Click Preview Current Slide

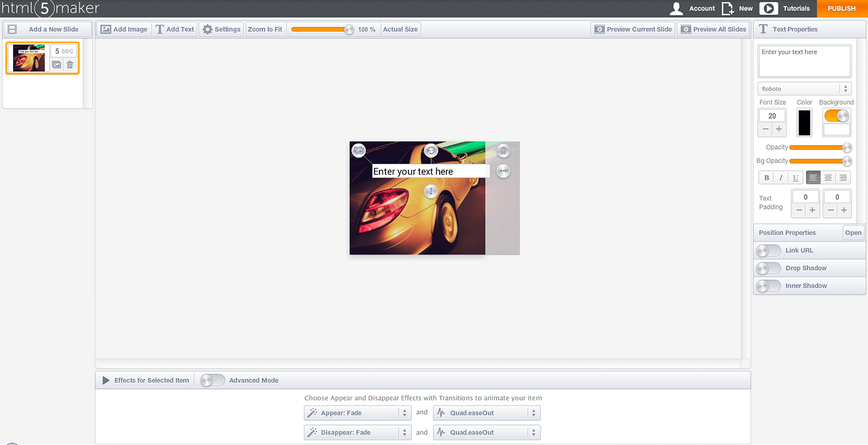633,29
